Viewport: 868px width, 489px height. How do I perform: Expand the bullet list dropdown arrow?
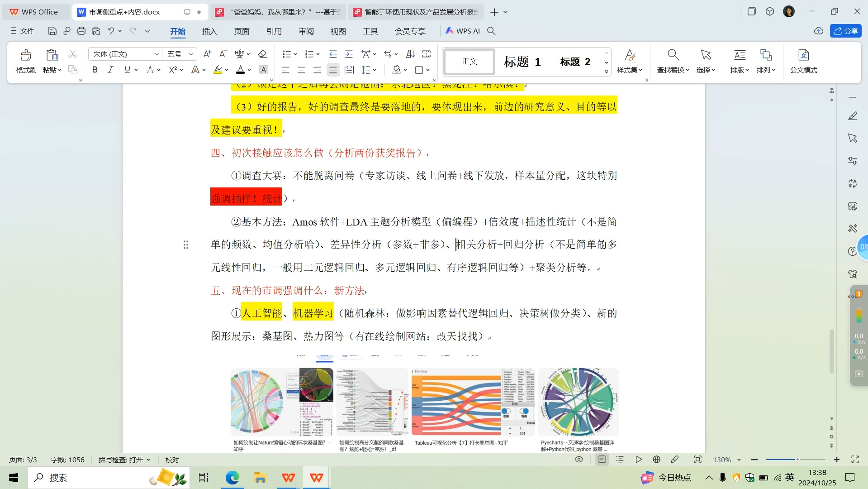[x=295, y=54]
